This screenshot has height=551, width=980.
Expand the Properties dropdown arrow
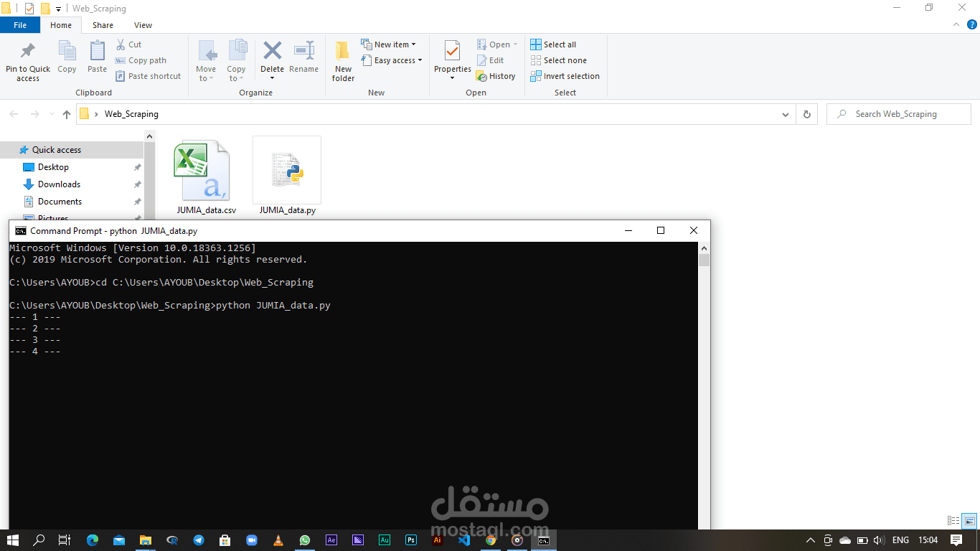click(x=452, y=78)
